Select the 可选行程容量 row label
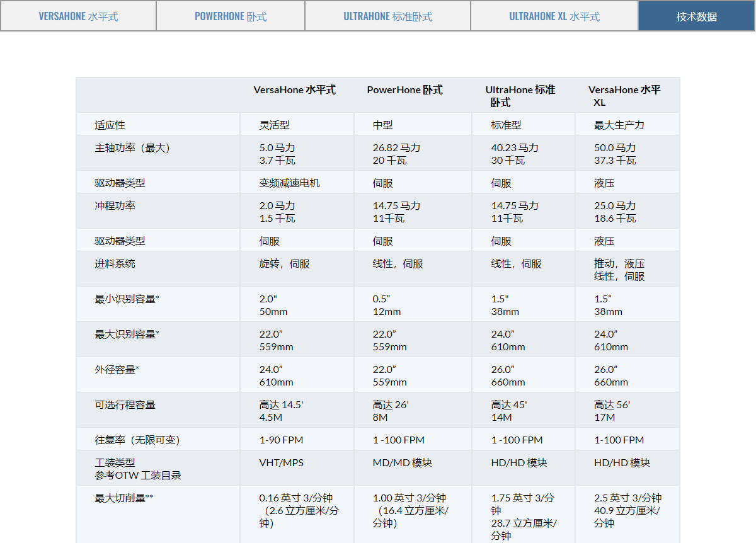Image resolution: width=756 pixels, height=543 pixels. click(x=125, y=405)
